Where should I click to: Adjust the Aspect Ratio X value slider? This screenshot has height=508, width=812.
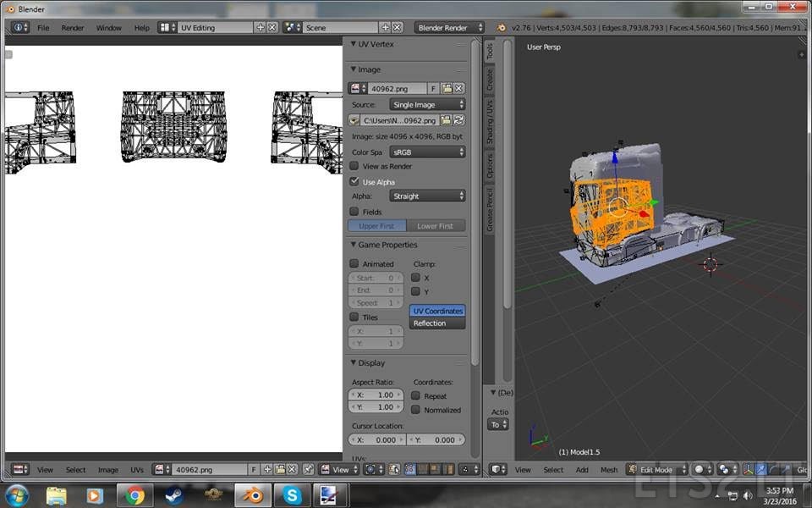pyautogui.click(x=375, y=394)
